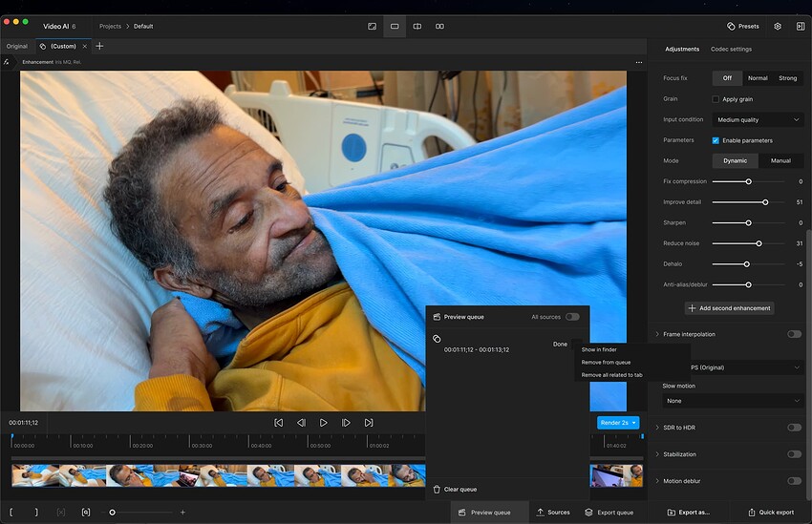The image size is (812, 524).
Task: Add a new tab with plus icon
Action: coord(99,46)
